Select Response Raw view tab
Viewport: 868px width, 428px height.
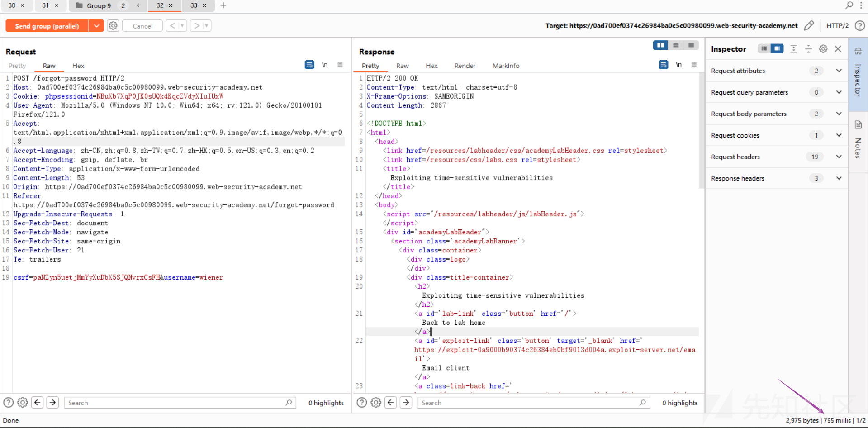(402, 66)
